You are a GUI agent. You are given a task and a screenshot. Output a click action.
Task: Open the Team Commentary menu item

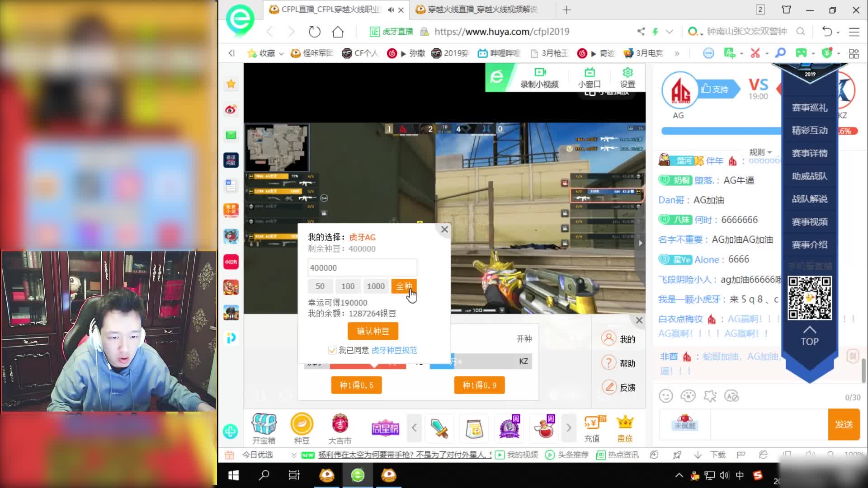(809, 199)
